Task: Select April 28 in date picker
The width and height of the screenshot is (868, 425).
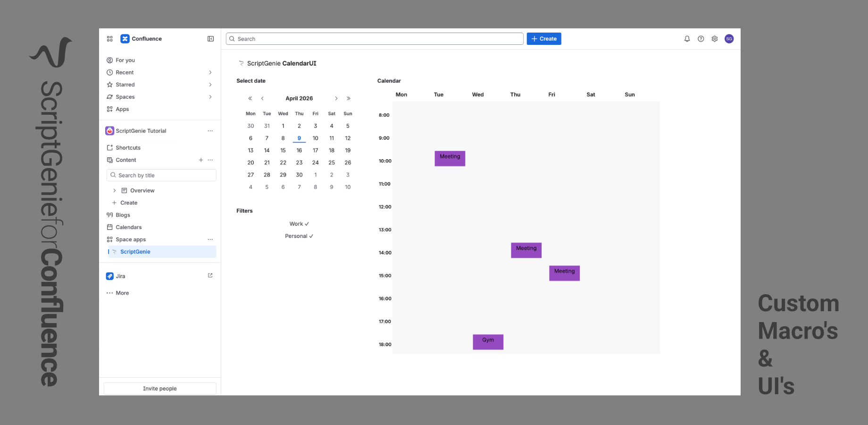Action: [267, 175]
